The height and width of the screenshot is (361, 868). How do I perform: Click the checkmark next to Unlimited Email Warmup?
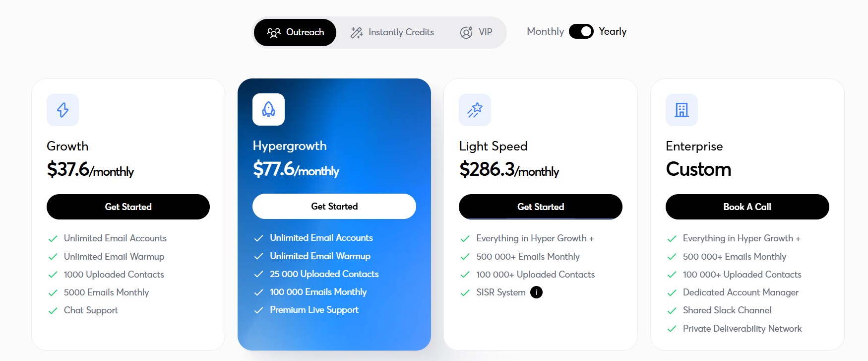pyautogui.click(x=53, y=256)
